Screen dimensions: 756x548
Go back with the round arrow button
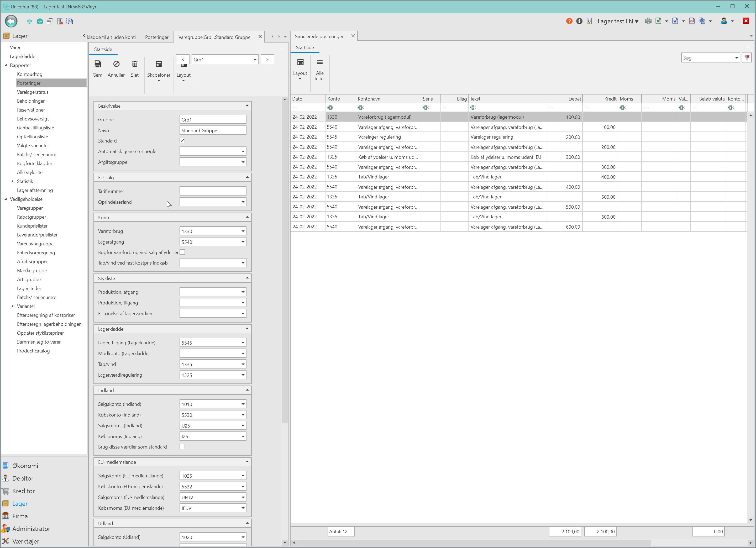pyautogui.click(x=11, y=21)
